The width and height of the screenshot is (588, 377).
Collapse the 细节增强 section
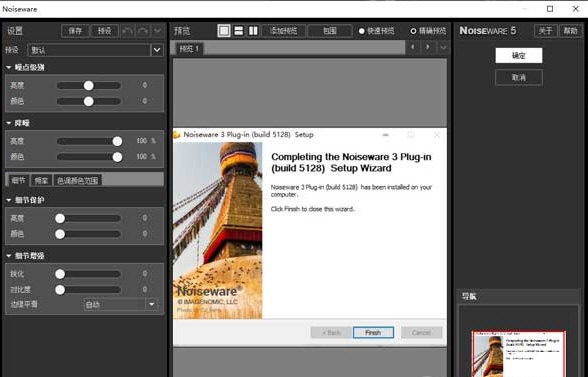pos(9,256)
